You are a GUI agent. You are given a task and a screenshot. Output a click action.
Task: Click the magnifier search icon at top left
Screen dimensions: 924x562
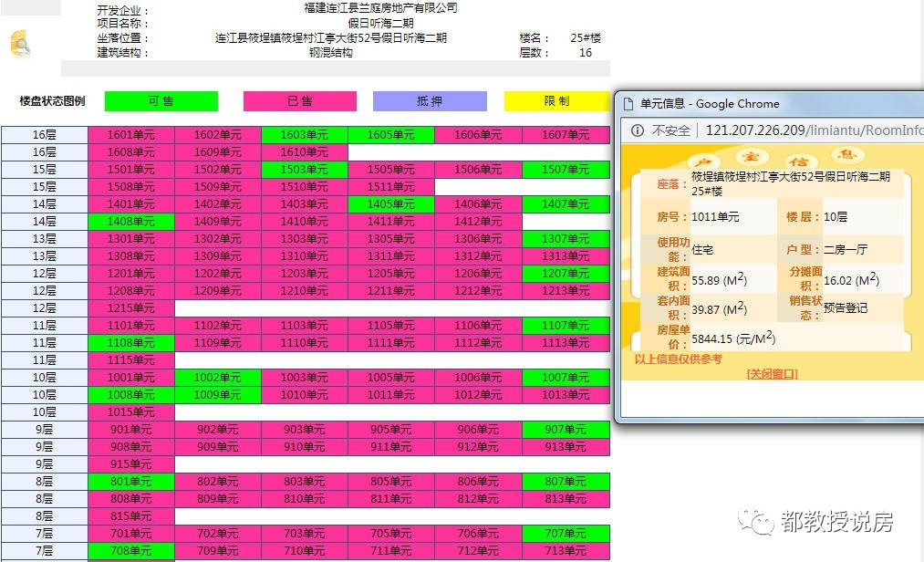(x=20, y=40)
